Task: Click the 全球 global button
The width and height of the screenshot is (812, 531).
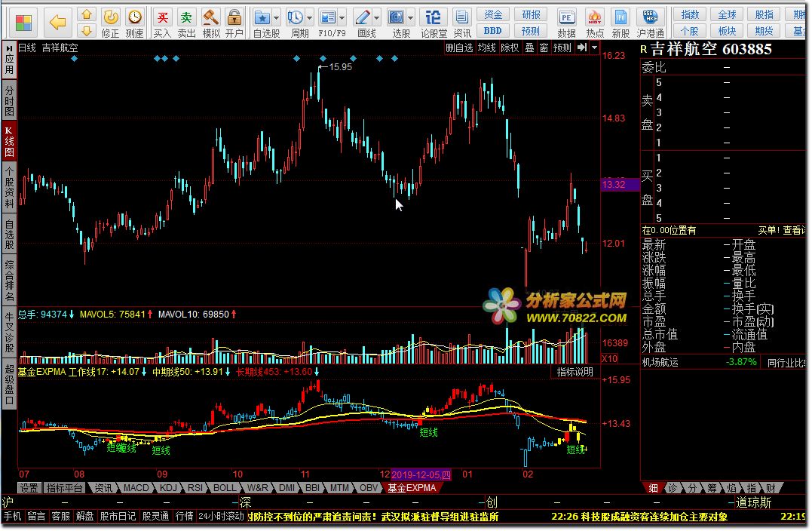Action: [x=727, y=14]
